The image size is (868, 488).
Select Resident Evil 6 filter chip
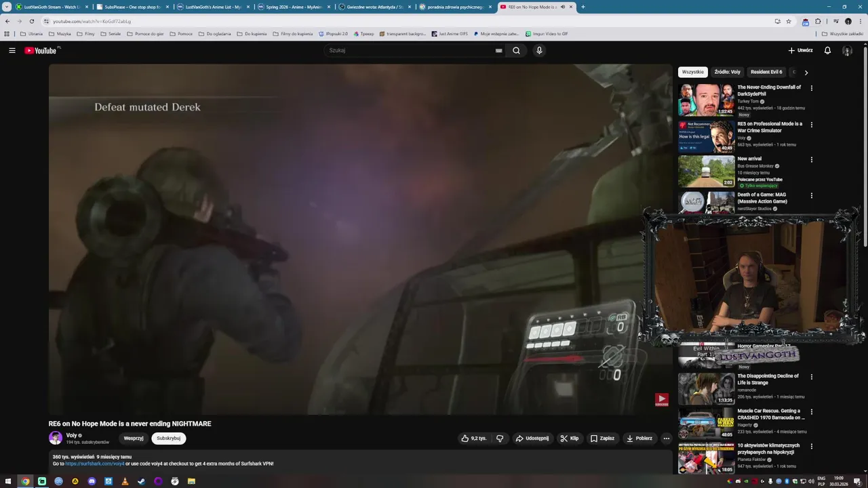(766, 72)
